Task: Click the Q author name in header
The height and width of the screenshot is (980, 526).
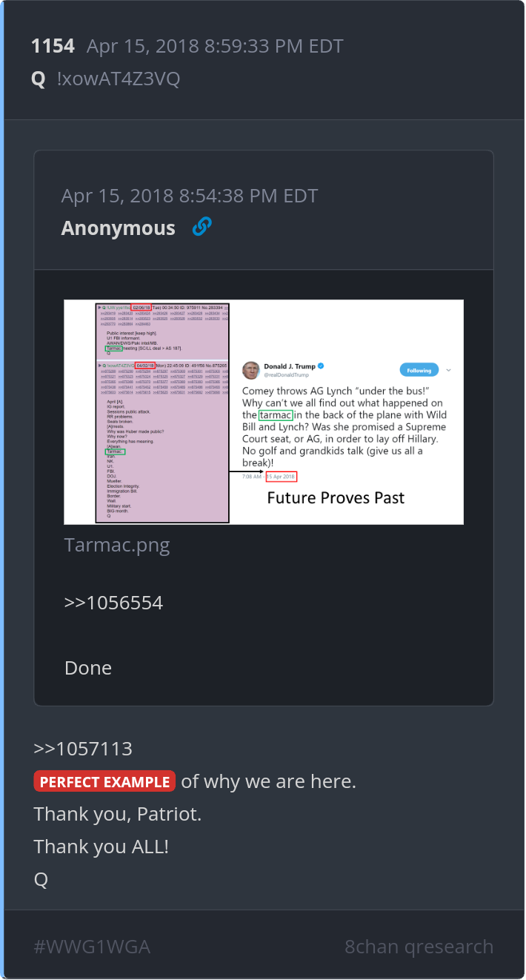Action: tap(39, 79)
